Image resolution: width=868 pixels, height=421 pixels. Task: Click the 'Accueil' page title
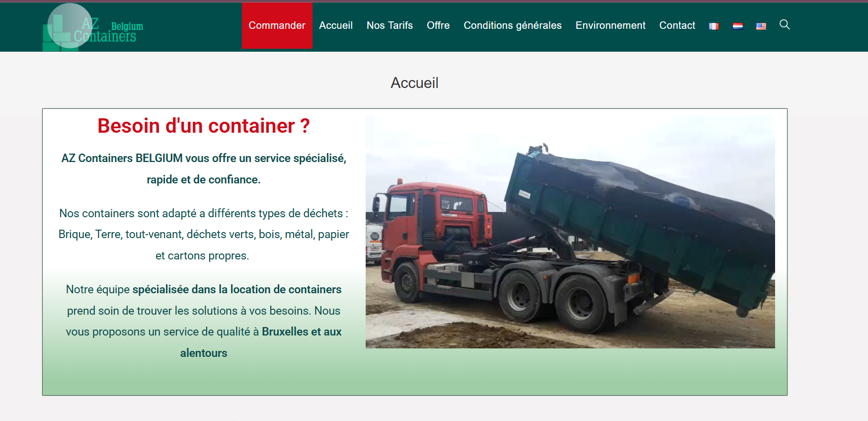(414, 83)
